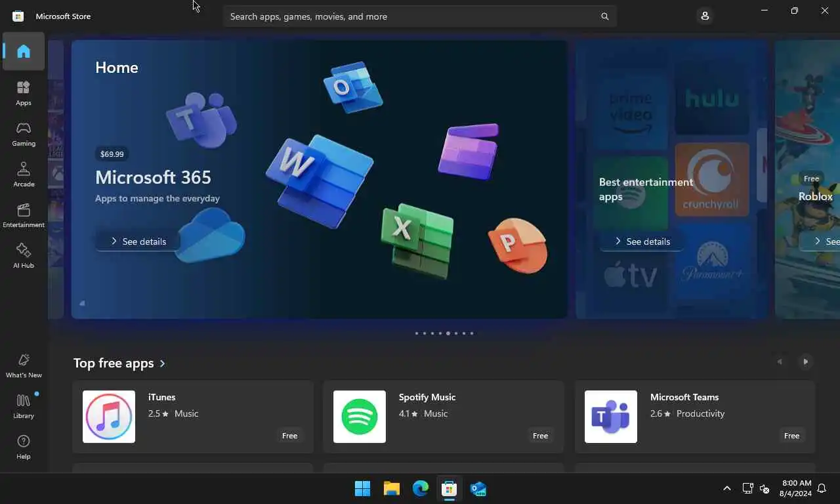Open the Library section

[24, 406]
